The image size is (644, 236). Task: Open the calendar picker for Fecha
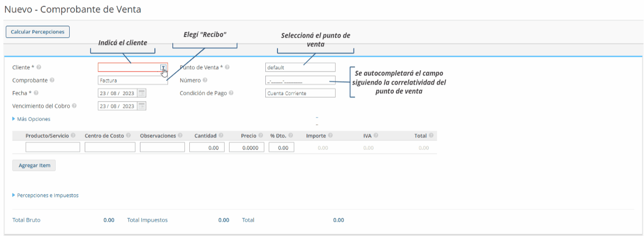tap(141, 93)
